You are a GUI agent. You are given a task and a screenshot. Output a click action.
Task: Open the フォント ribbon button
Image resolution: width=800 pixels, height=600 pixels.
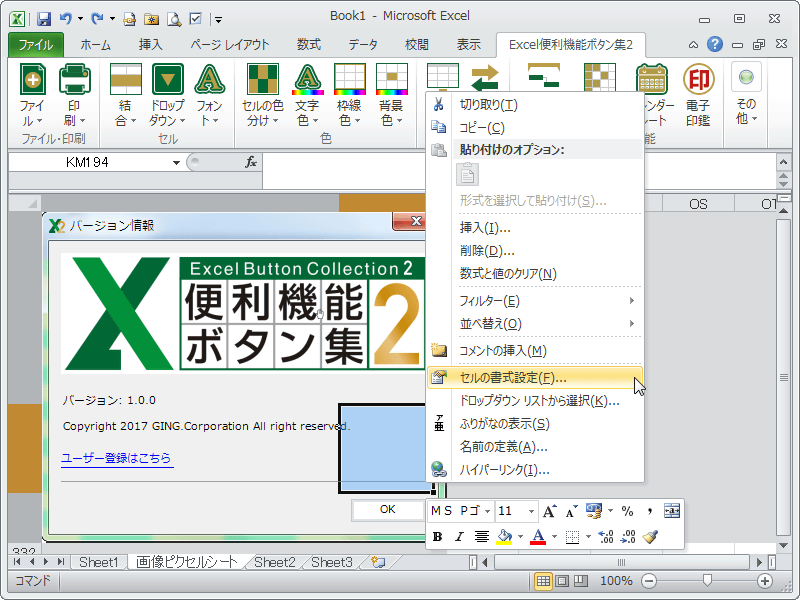[209, 95]
